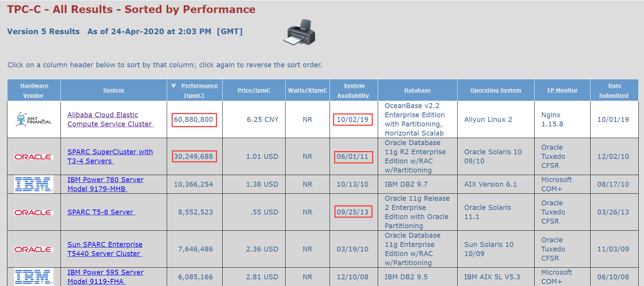Click the Oracle logo beside Sun SPARC Enterprise
Viewport: 644px width, 286px height.
[x=34, y=249]
